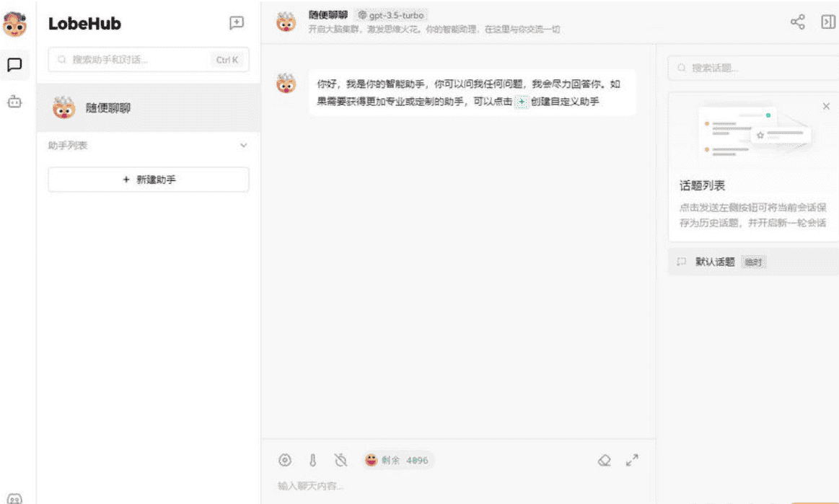Viewport: 839px width, 504px height.
Task: Open the temperature thermometer icon
Action: coord(312,460)
